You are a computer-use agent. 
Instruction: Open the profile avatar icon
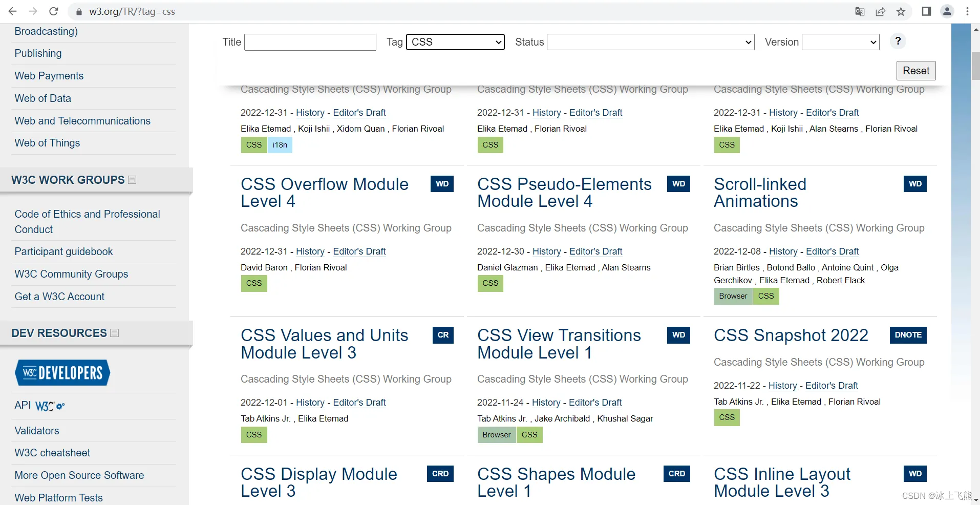[x=947, y=11]
